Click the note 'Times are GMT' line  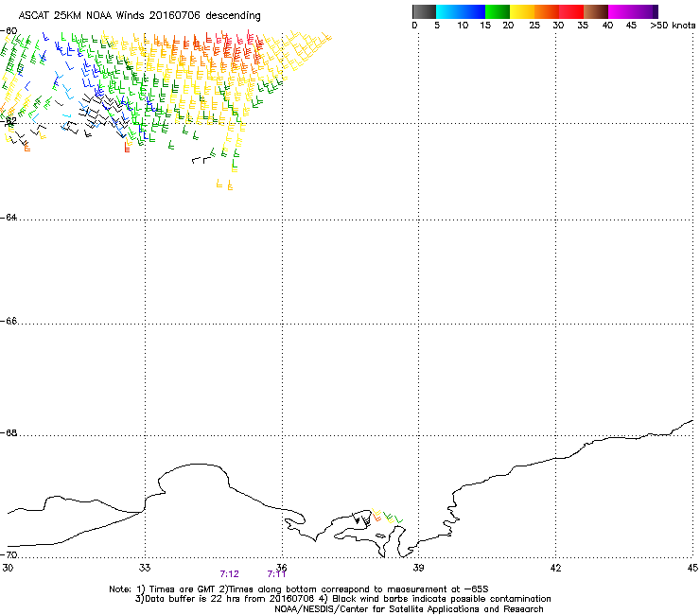tap(299, 589)
